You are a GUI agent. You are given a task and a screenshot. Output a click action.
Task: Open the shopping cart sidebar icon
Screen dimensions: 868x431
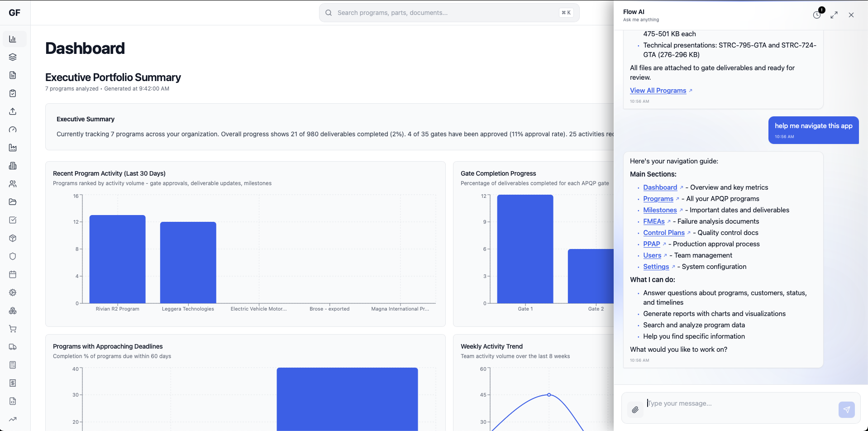click(x=13, y=329)
